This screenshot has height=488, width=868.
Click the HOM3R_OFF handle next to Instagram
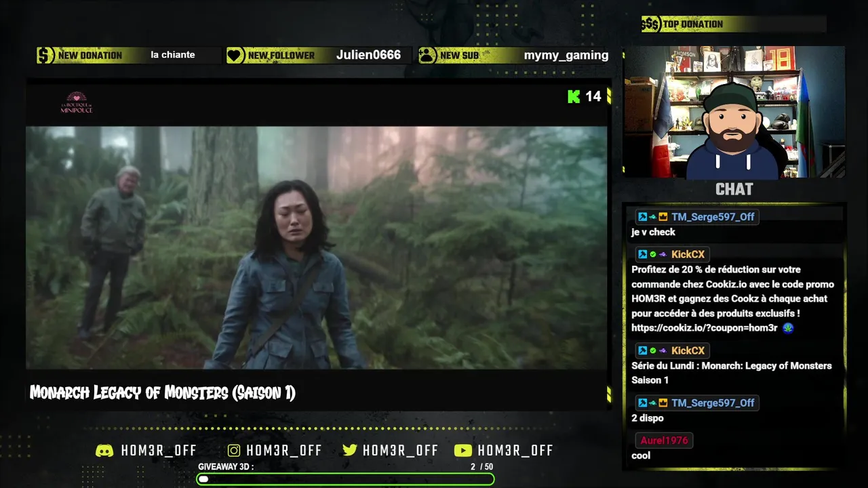click(x=284, y=451)
